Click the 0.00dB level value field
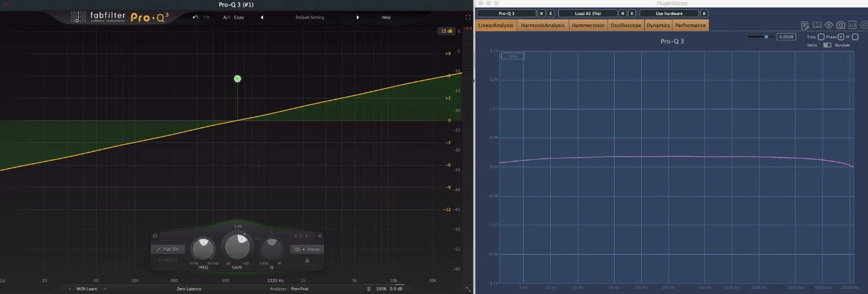Screen dimensions: 868x294 coord(786,36)
